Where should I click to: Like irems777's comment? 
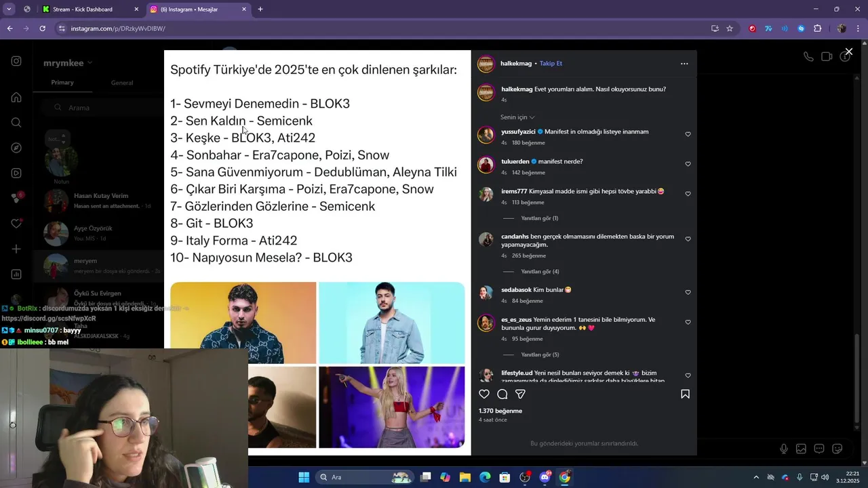coord(688,194)
